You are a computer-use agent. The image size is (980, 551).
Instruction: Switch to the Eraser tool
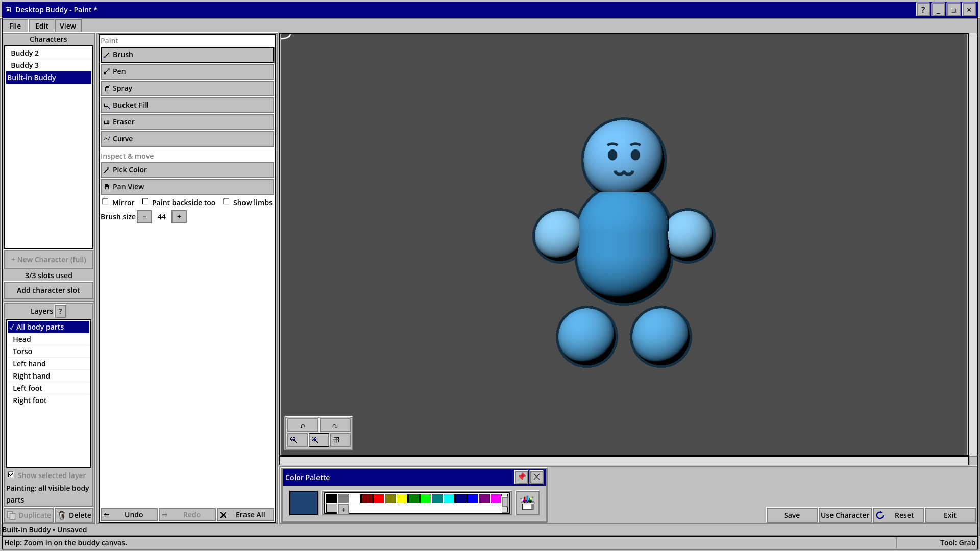(187, 122)
